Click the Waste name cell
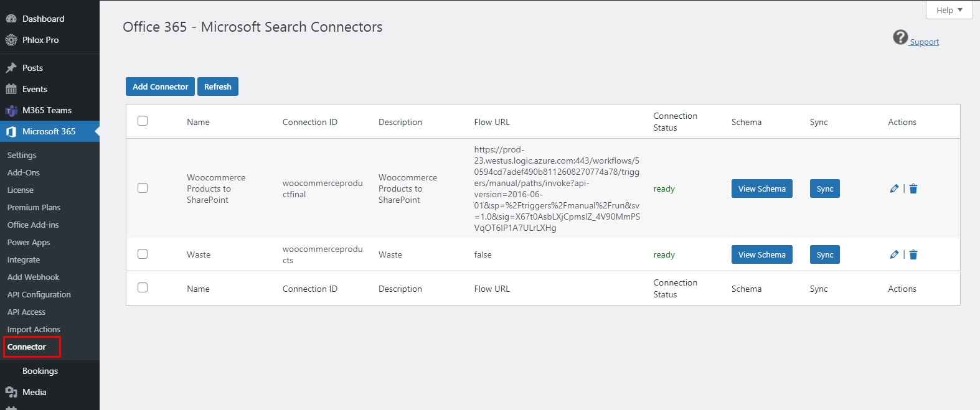This screenshot has width=980, height=410. coord(199,254)
